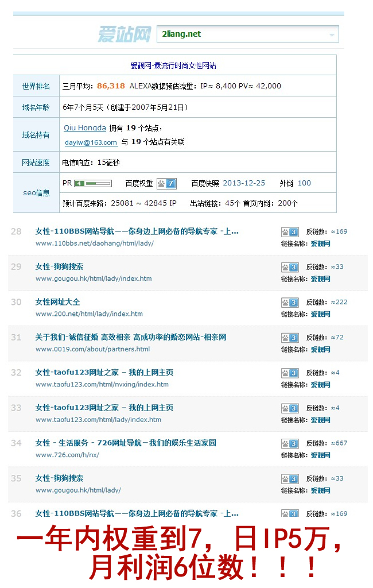Open result 34 女性-生活服务-726网址导航 title
Screen dimensions: 373x588
point(126,443)
